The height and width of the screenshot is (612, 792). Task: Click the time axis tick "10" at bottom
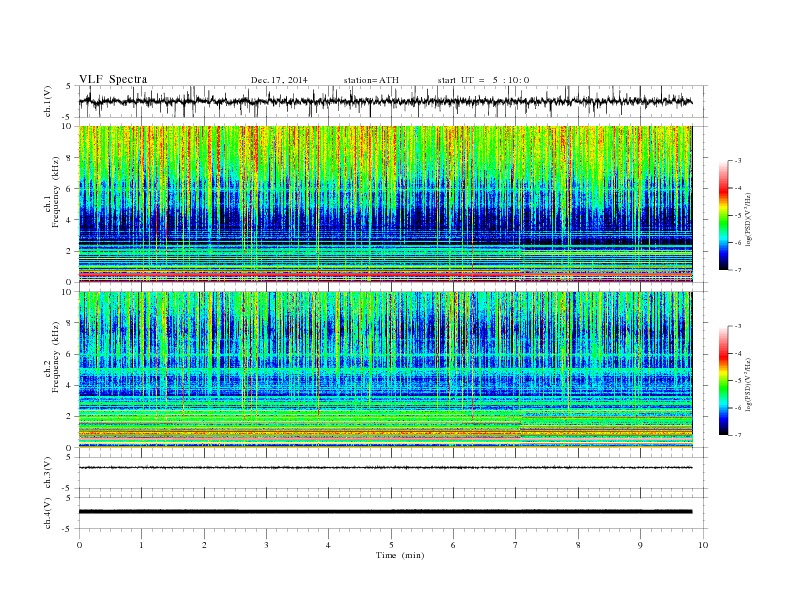pyautogui.click(x=703, y=545)
